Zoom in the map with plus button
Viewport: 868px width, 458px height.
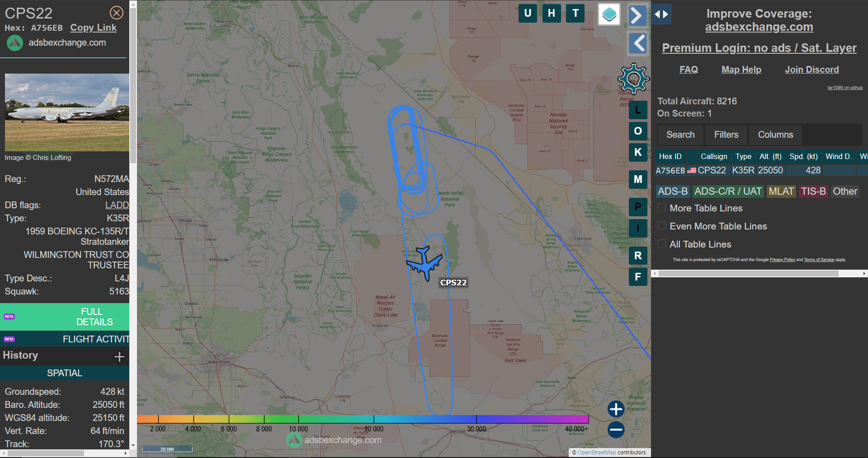[x=616, y=409]
